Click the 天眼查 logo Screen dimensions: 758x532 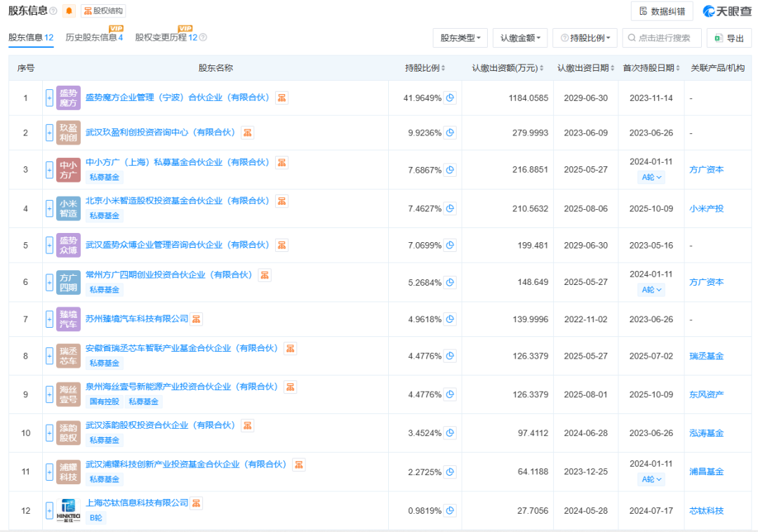(728, 11)
